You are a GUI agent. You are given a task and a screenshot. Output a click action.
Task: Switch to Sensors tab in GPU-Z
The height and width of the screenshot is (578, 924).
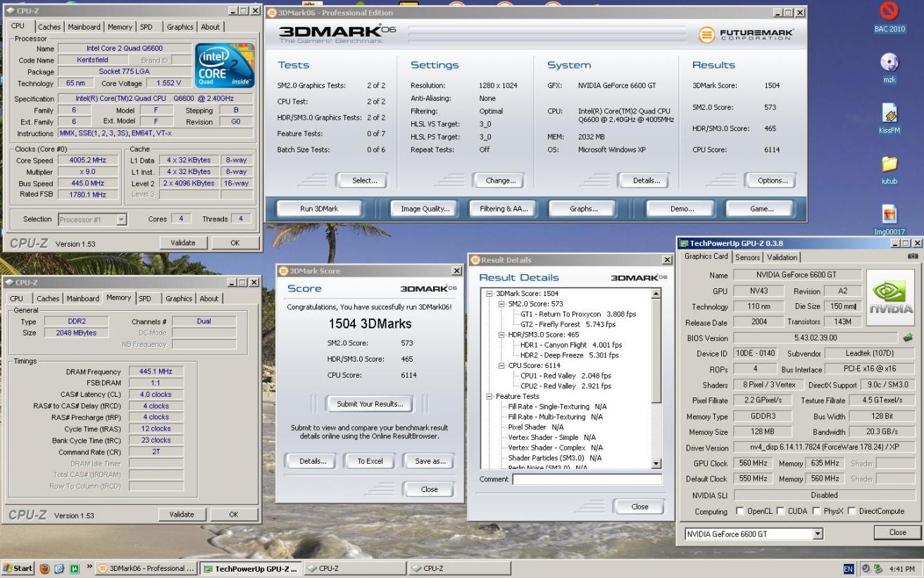point(748,257)
